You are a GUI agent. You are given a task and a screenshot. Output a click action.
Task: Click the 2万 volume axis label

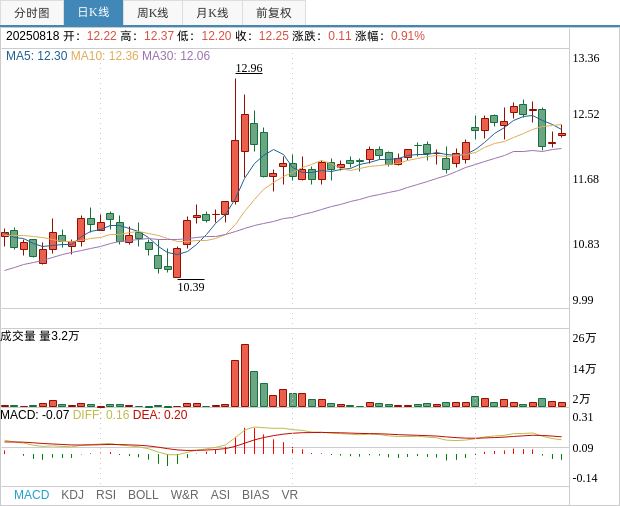pyautogui.click(x=581, y=399)
